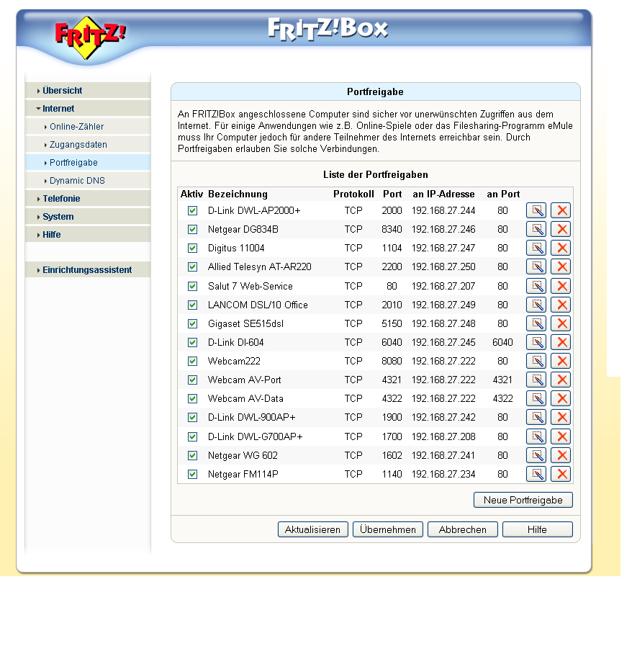This screenshot has height=672, width=632.
Task: Expand the System menu section
Action: (x=88, y=216)
